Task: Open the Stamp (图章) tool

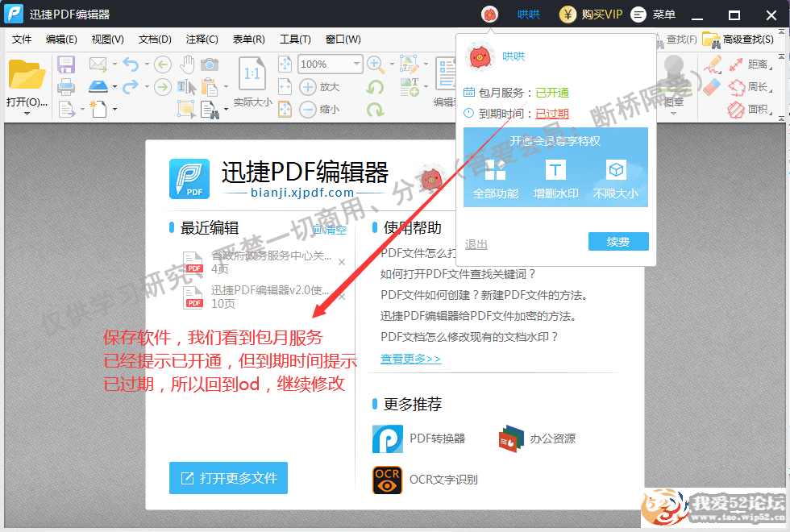Action: click(x=674, y=81)
